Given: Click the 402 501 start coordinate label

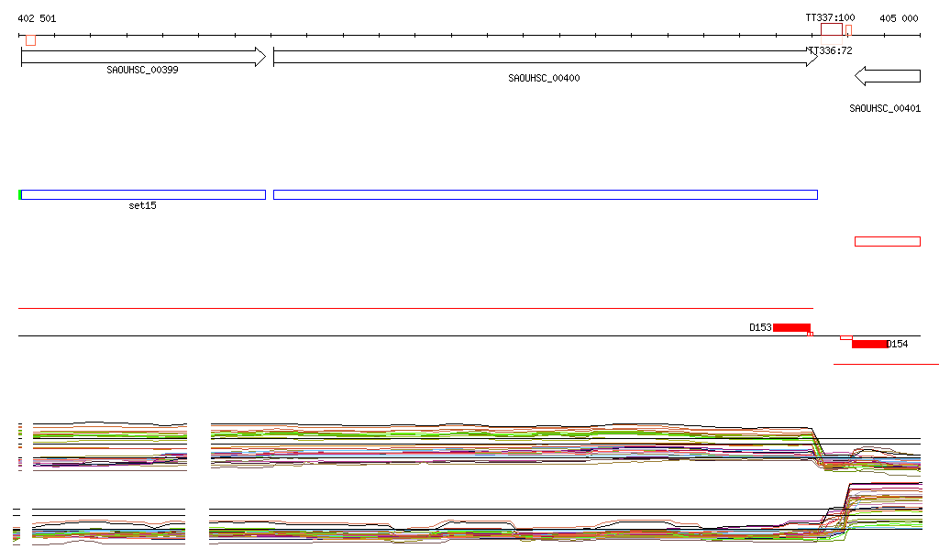Looking at the screenshot, I should (37, 18).
